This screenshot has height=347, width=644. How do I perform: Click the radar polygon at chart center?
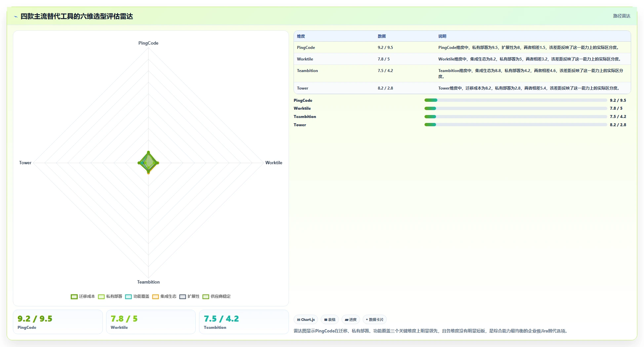tap(148, 163)
